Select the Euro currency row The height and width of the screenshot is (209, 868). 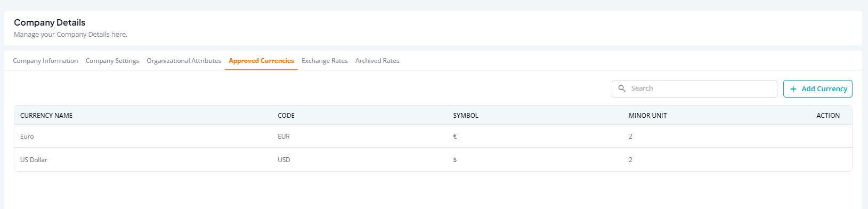click(433, 136)
